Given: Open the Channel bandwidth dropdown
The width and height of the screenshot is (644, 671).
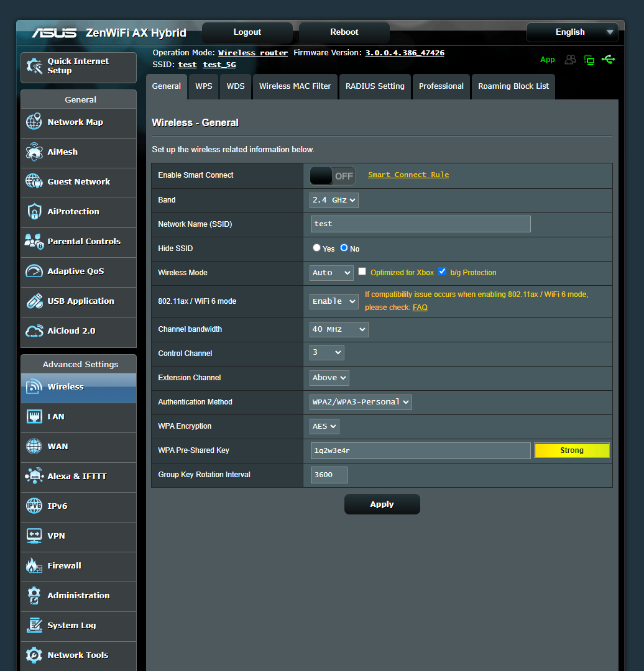Looking at the screenshot, I should [x=338, y=329].
